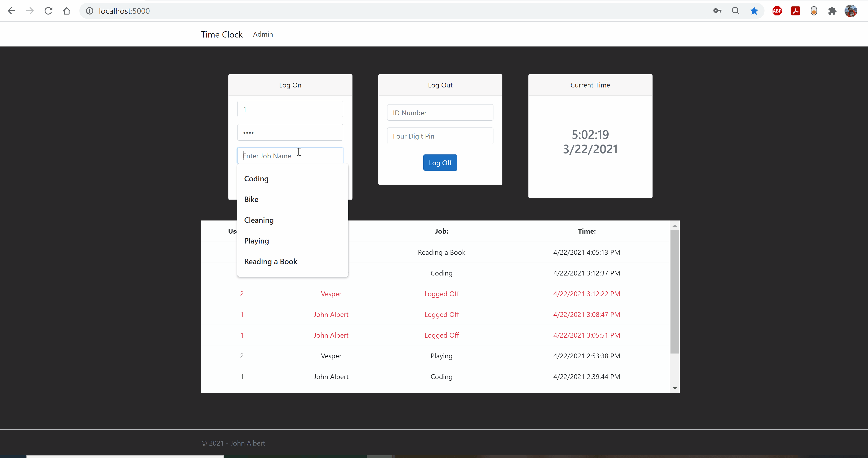Click the log table scrollbar thumb
Screen dimensions: 868x458
point(675,292)
